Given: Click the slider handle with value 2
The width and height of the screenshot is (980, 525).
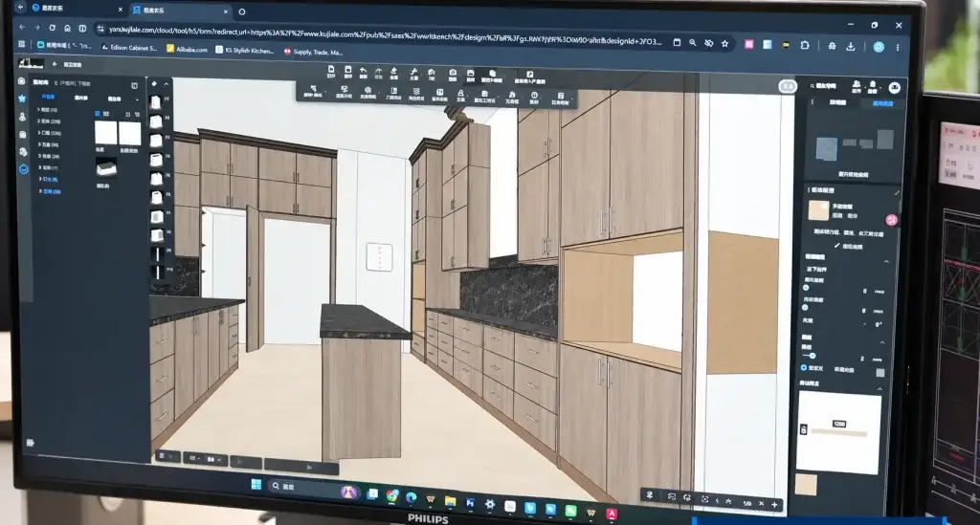Looking at the screenshot, I should point(813,356).
